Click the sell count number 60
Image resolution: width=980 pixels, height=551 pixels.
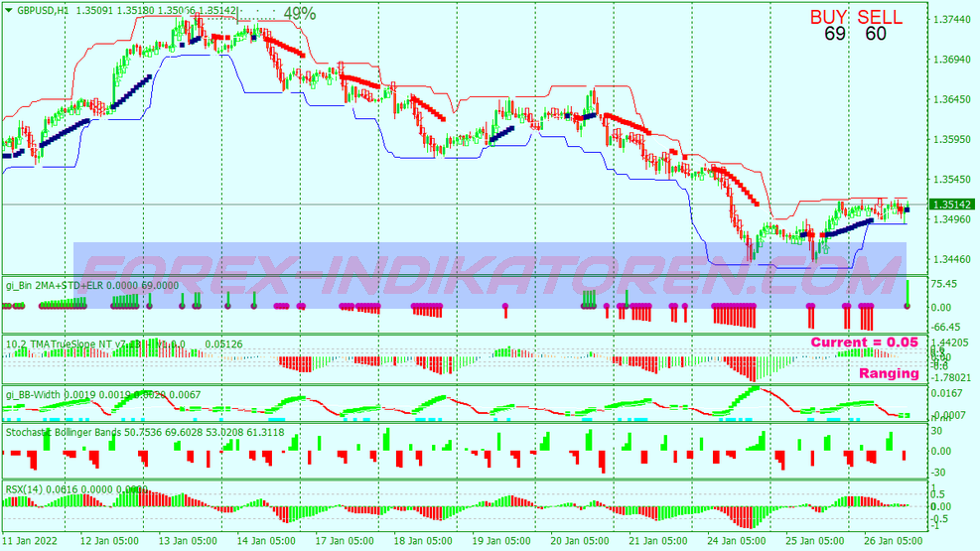pos(875,35)
